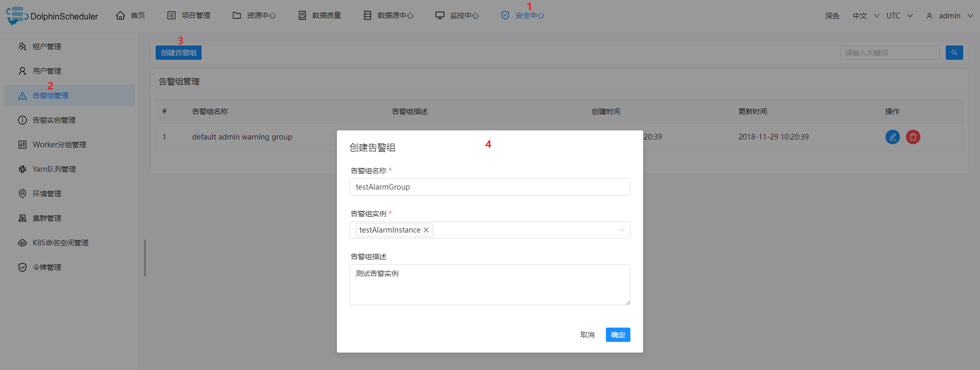Expand the 告警组实例 select dropdown
The image size is (980, 370).
(622, 230)
